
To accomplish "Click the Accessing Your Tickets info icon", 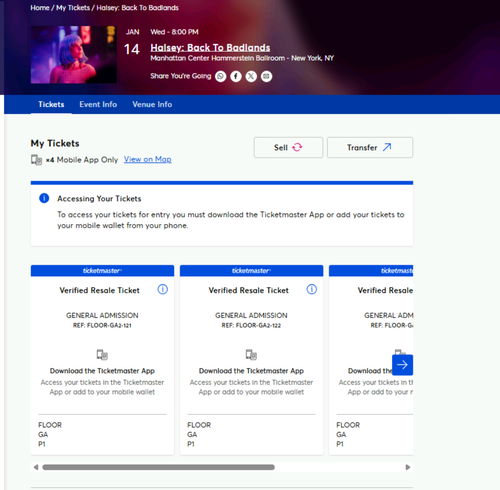I will click(44, 198).
